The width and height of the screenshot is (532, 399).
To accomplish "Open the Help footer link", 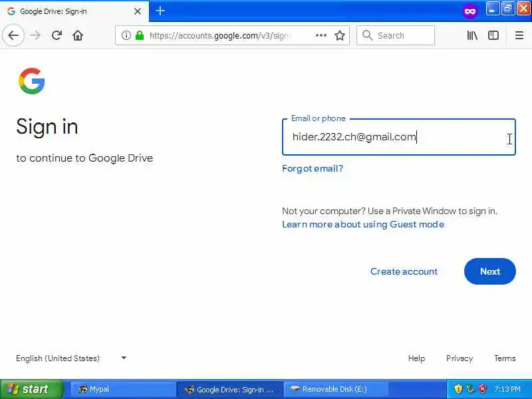I will point(416,358).
